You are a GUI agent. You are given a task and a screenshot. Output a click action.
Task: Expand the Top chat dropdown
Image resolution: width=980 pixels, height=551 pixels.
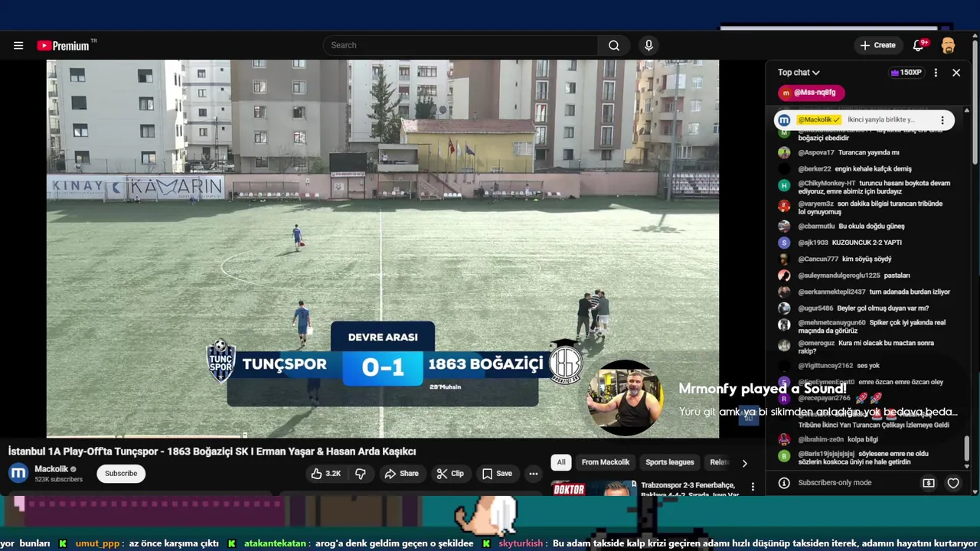point(799,73)
